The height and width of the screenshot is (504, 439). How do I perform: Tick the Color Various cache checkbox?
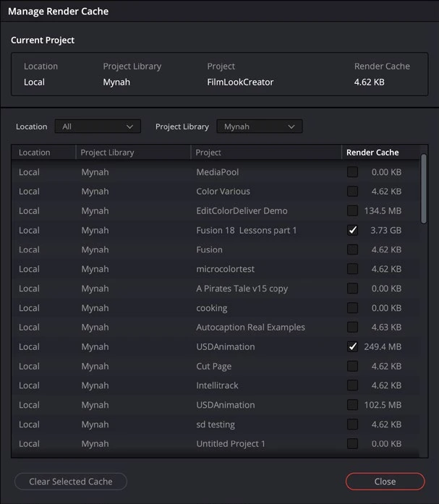[x=352, y=191]
